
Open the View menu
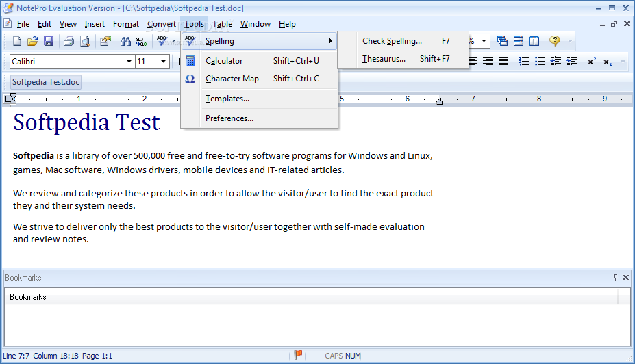point(68,24)
